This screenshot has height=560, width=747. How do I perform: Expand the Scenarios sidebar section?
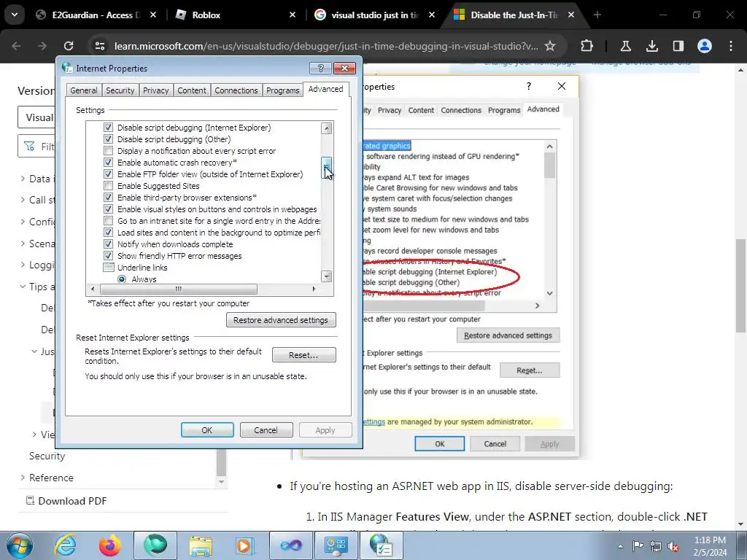pos(23,244)
